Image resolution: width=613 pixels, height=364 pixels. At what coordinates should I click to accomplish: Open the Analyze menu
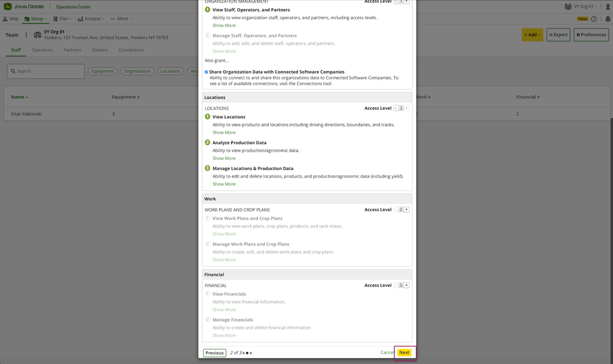click(91, 19)
